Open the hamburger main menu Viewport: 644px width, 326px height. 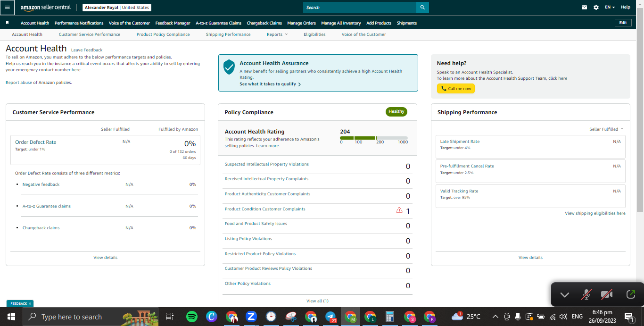click(7, 8)
